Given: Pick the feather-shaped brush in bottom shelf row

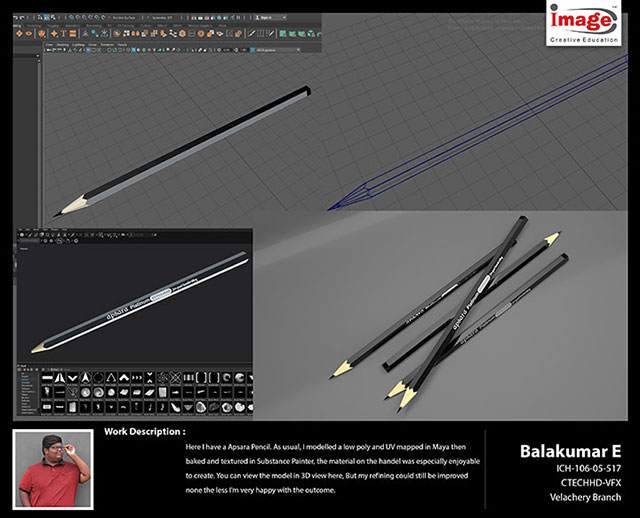Looking at the screenshot, I should point(176,407).
